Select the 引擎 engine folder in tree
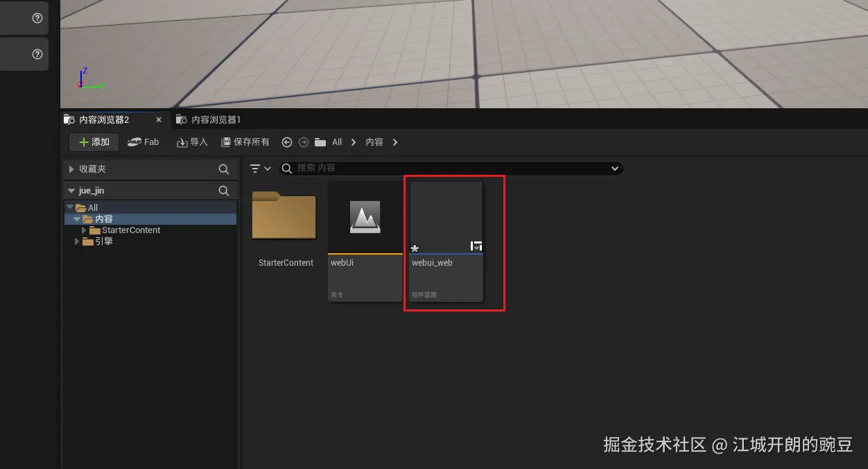Viewport: 868px width, 469px height. 104,241
